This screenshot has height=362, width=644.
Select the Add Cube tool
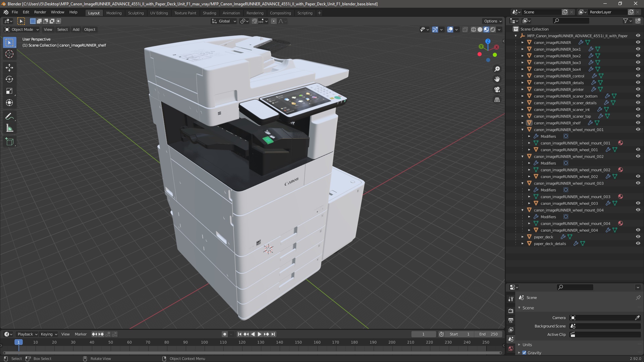9,142
